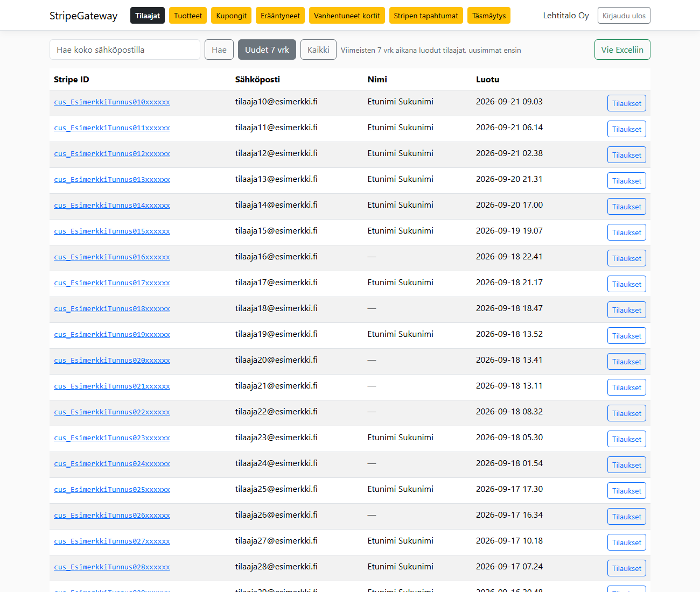The image size is (700, 592).
Task: Click the Stripe ID column header
Action: (72, 79)
